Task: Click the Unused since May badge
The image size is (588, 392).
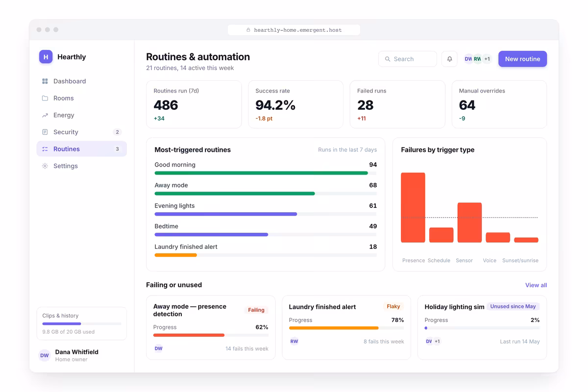Action: pyautogui.click(x=513, y=306)
